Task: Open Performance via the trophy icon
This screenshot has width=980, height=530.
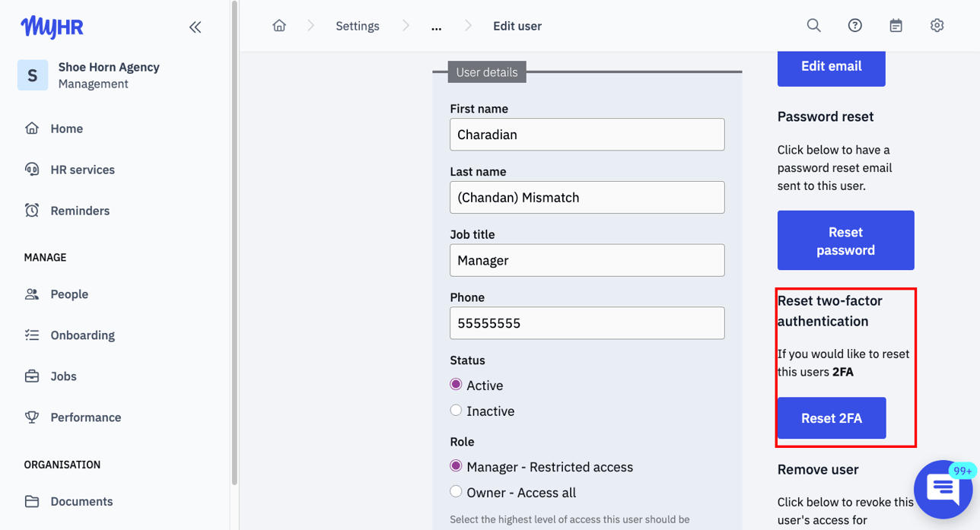Action: pos(32,417)
